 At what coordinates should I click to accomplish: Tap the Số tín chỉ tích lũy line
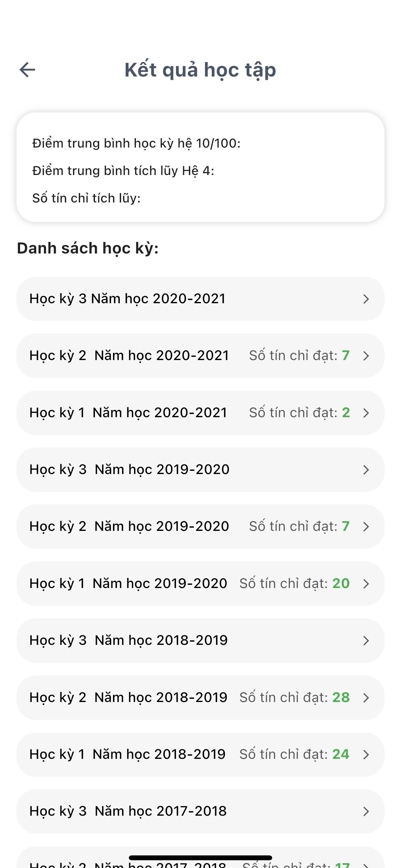[86, 198]
